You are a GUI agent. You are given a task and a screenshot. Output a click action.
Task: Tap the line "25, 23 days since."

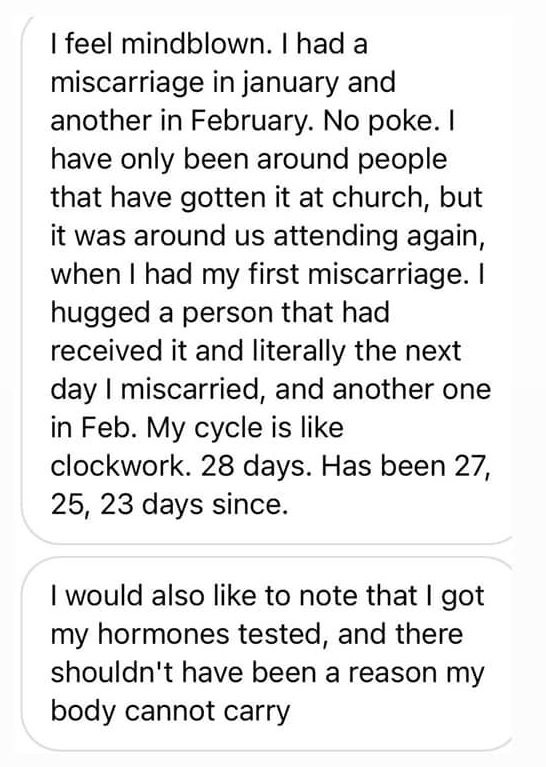click(x=169, y=505)
